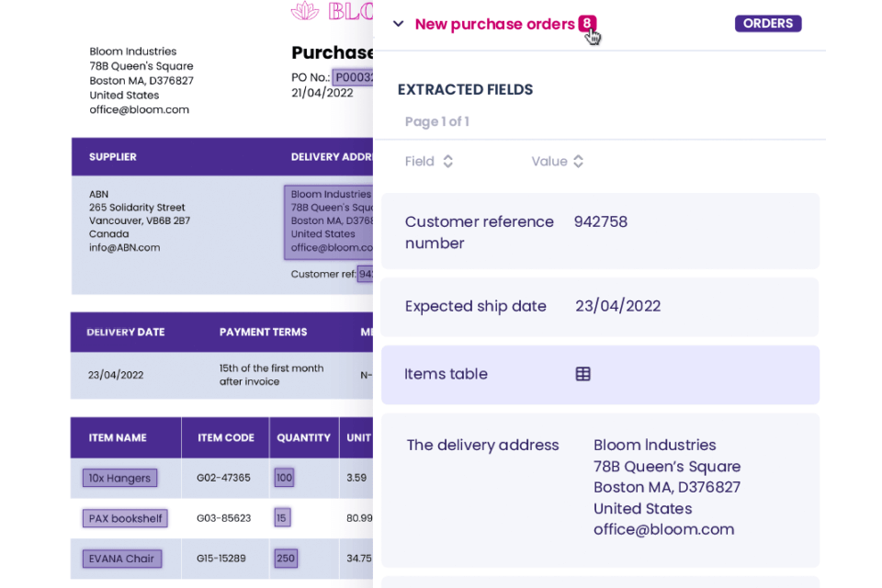Image resolution: width=882 pixels, height=588 pixels.
Task: Click the highlighted EVANA Chair item
Action: (122, 559)
